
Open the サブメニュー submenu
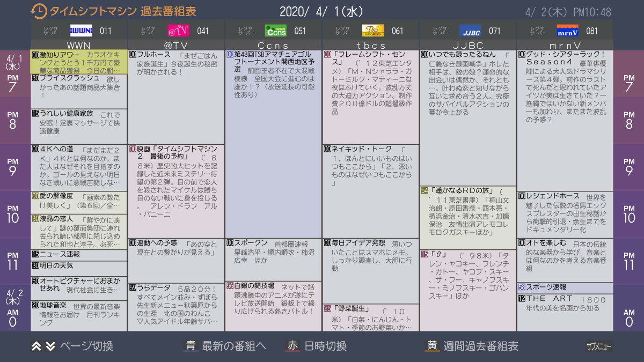(x=598, y=346)
